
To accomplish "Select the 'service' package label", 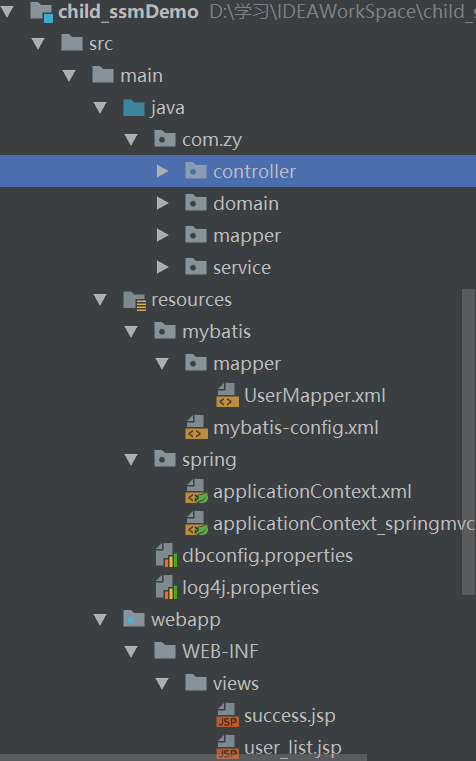I will click(242, 267).
